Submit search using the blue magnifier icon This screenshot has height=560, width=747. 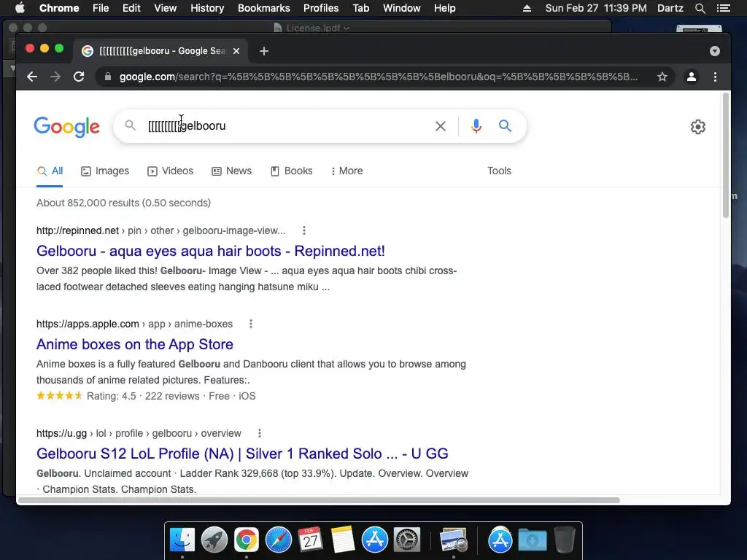point(505,125)
